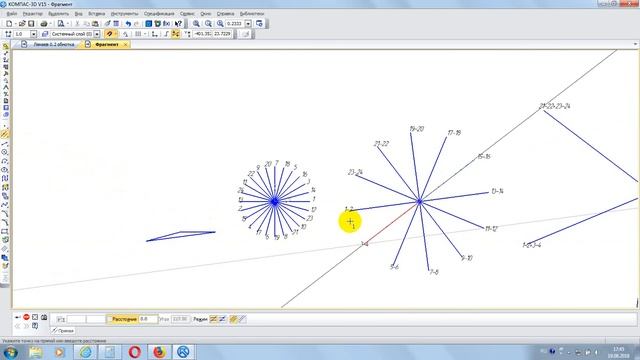Select second Режим mode toggle icon
640x360 pixels.
click(222, 319)
